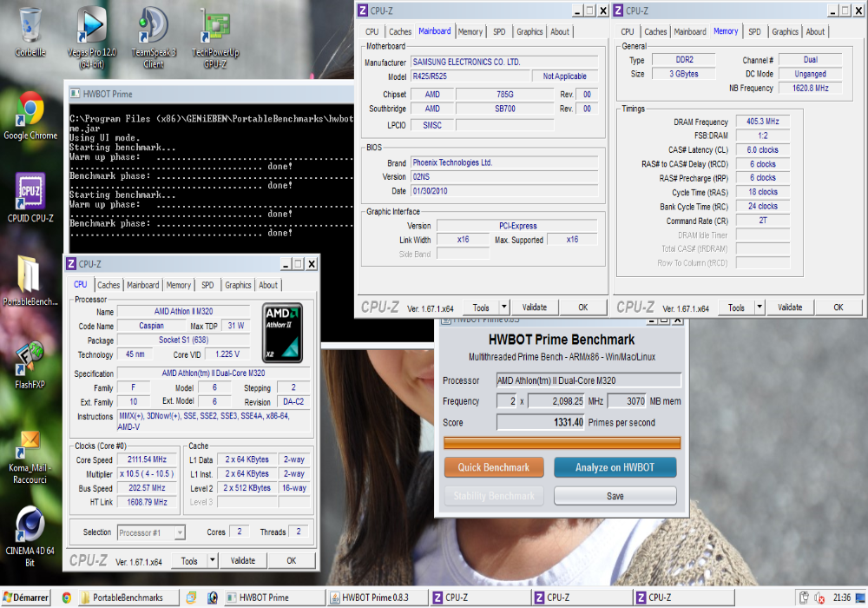This screenshot has width=868, height=608.
Task: Open Koma_Mail Raccourci shortcut
Action: [30, 458]
